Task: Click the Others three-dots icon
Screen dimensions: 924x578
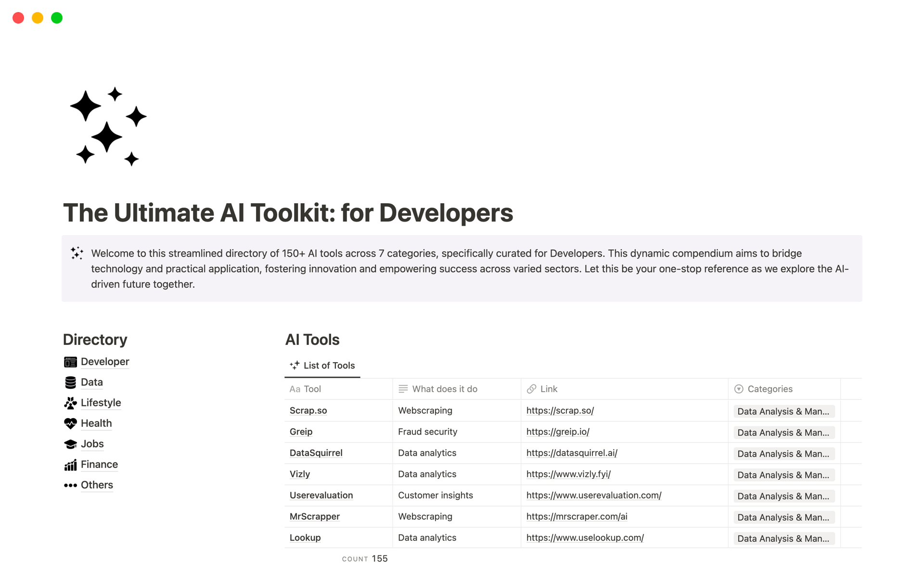Action: coord(70,485)
